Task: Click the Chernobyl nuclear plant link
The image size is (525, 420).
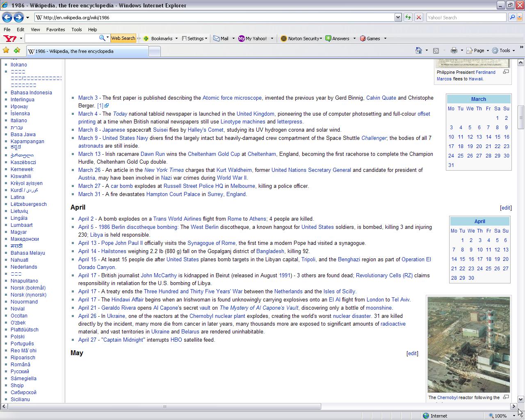Action: click(x=217, y=316)
